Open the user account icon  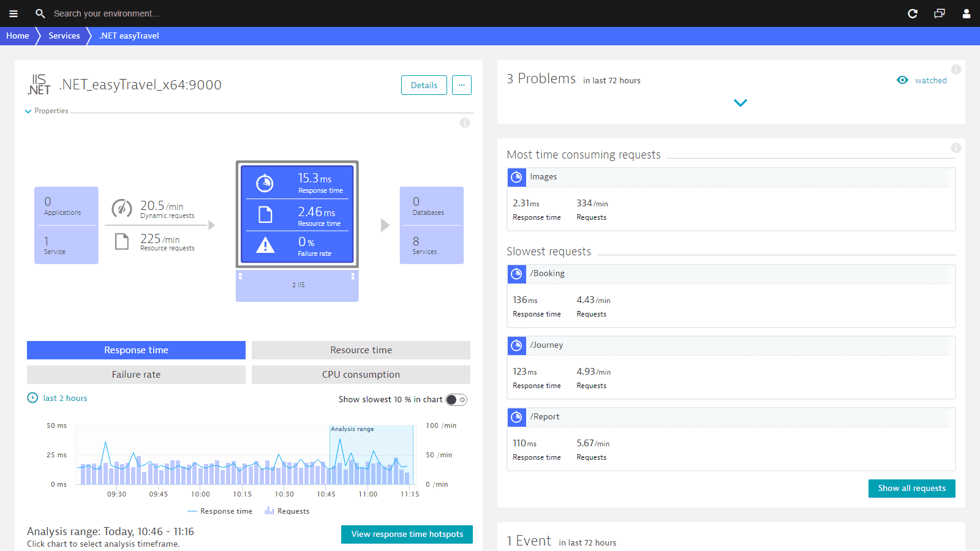967,13
